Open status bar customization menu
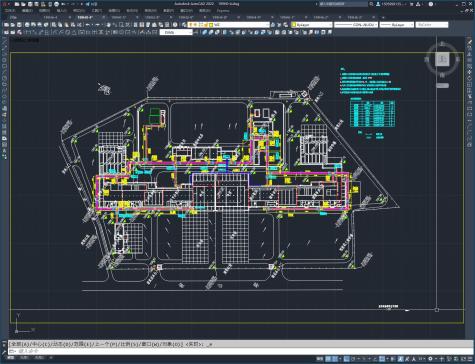475x364 pixels. click(470, 359)
